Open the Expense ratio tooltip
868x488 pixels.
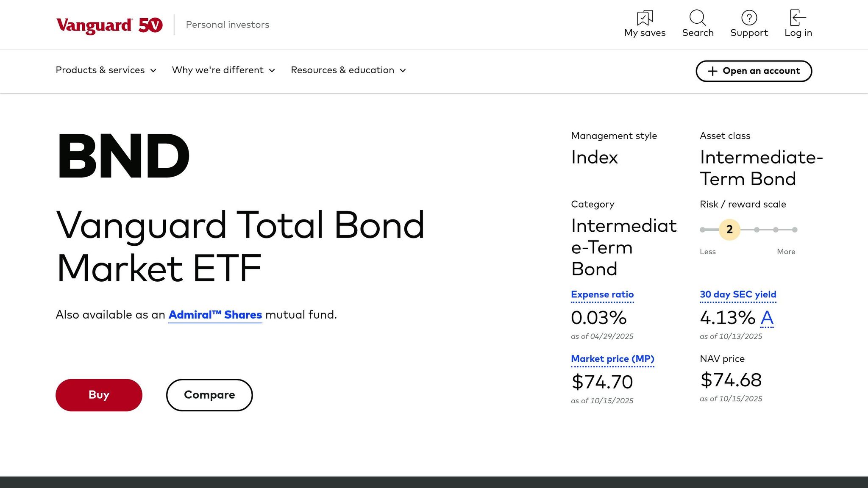coord(602,294)
